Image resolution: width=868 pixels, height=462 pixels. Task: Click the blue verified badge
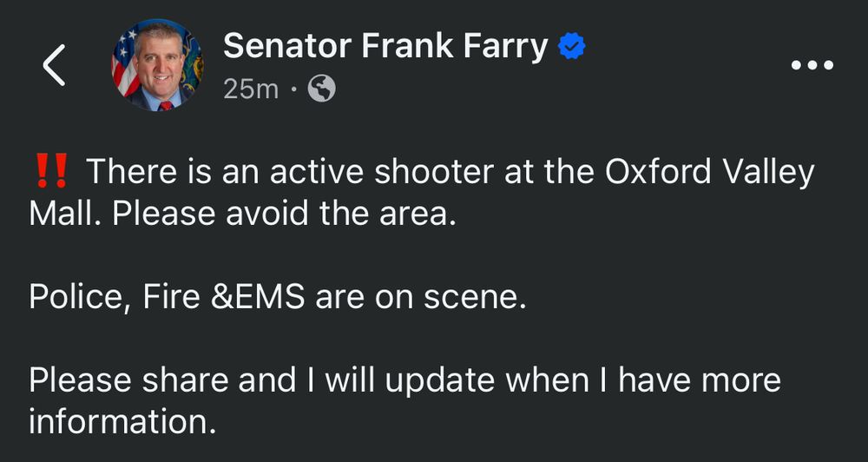(x=572, y=45)
